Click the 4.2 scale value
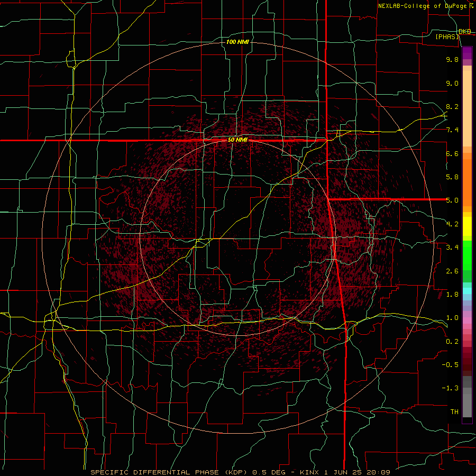This screenshot has height=476, width=476. 452,224
